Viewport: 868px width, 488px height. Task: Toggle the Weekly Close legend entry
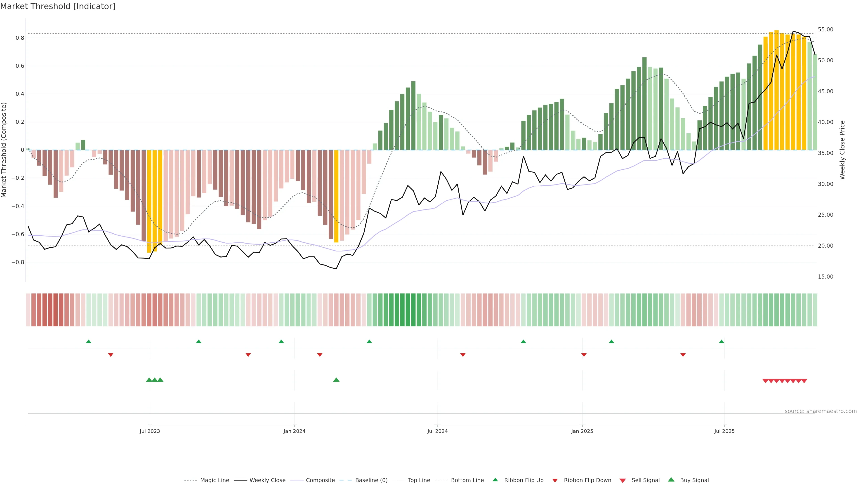[267, 480]
